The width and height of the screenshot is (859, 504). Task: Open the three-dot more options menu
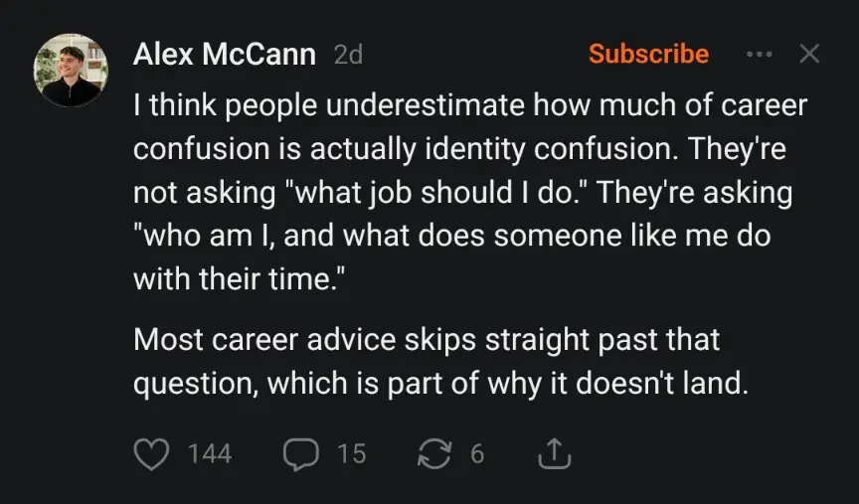(x=759, y=54)
